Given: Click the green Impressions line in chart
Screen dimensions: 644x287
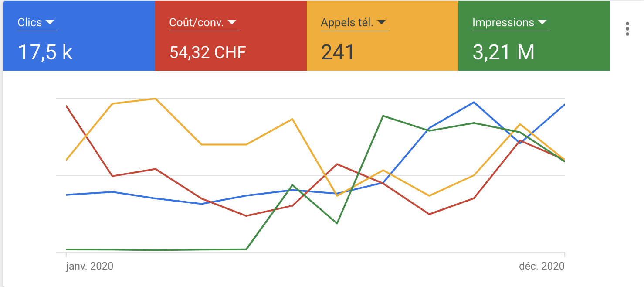Looking at the screenshot, I should point(157,250).
